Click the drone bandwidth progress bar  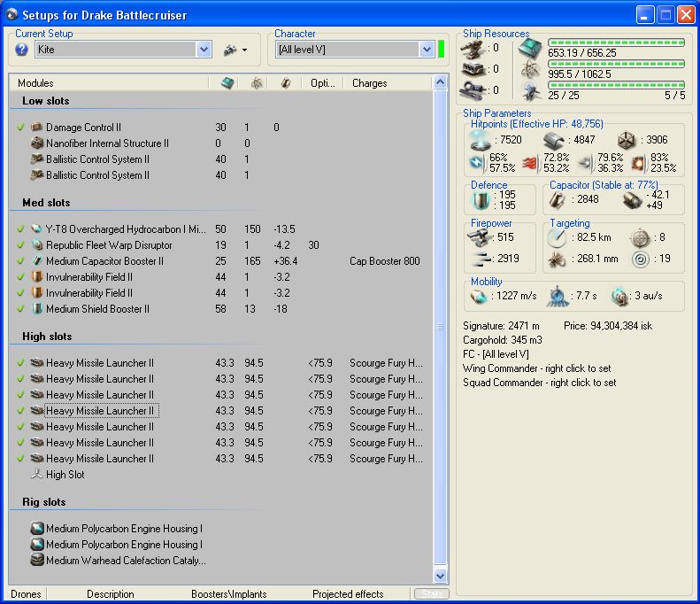pyautogui.click(x=616, y=85)
